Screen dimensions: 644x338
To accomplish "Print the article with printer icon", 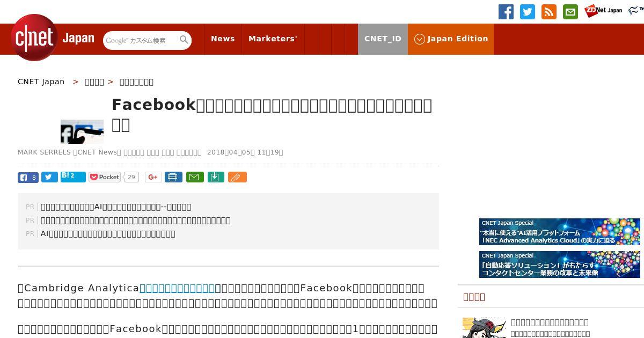I will click(173, 177).
